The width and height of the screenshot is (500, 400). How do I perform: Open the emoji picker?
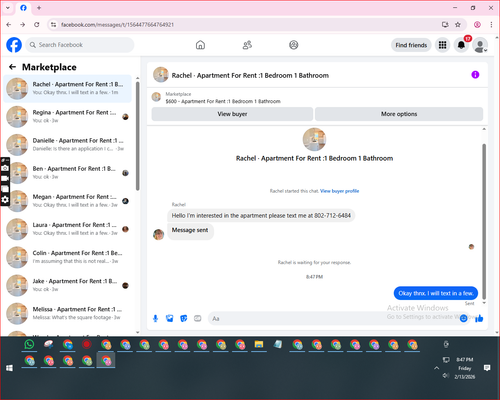[x=463, y=318]
